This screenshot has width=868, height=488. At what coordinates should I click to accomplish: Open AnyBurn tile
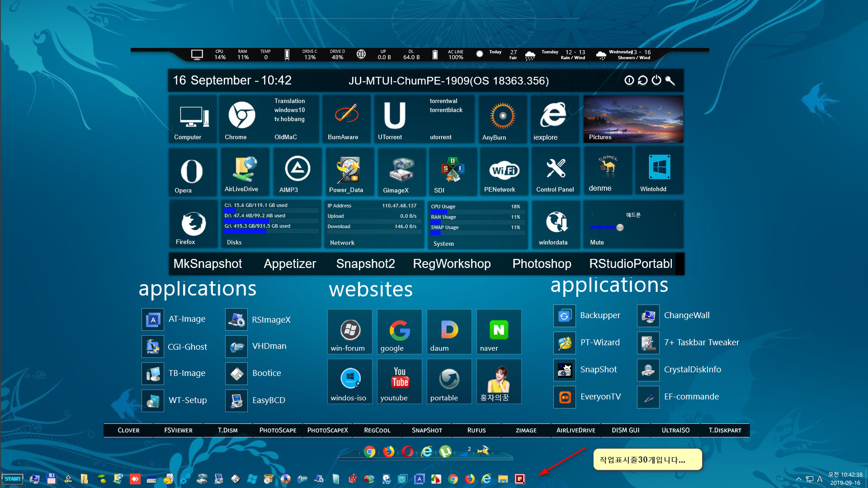point(503,119)
